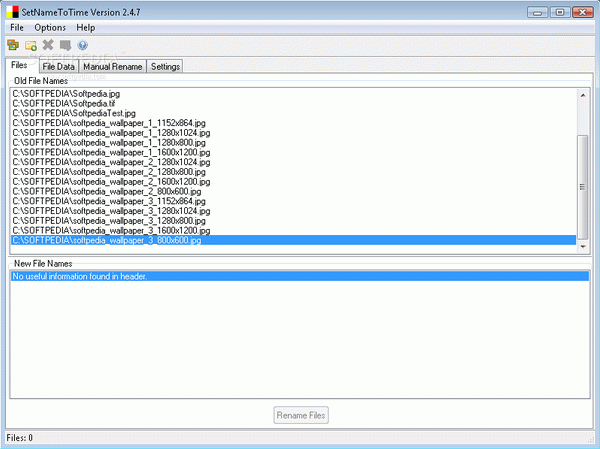Viewport: 600px width, 449px height.
Task: Select SoftpediaTest.jpg in the file list
Action: coord(74,113)
